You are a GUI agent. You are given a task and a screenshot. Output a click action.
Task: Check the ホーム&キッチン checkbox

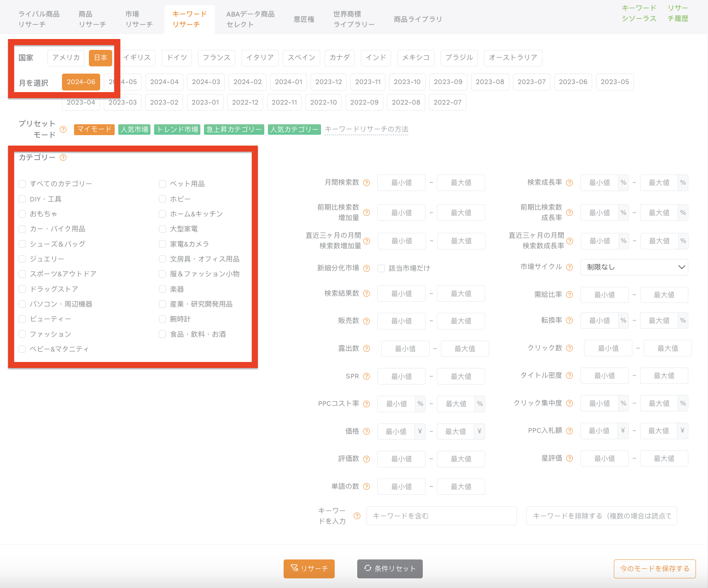pos(163,214)
